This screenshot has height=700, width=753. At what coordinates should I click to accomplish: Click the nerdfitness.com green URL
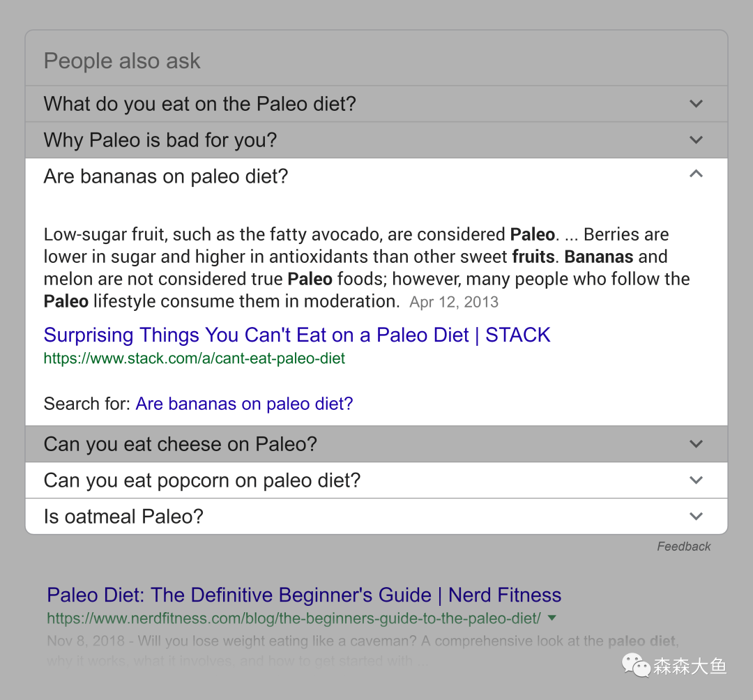(x=294, y=618)
